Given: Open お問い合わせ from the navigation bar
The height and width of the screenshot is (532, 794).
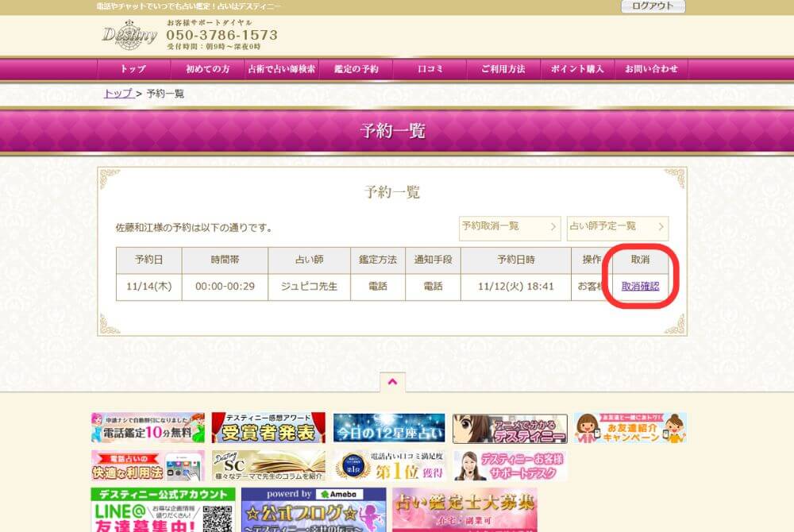Looking at the screenshot, I should pyautogui.click(x=651, y=69).
